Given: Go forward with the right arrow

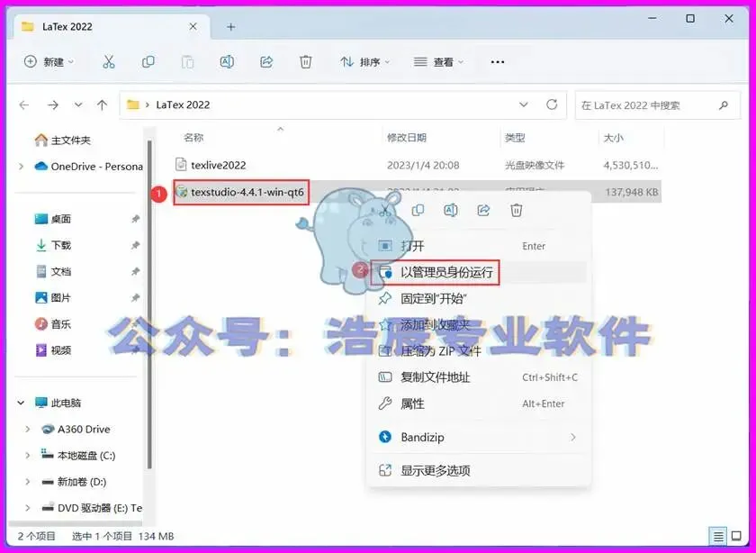Looking at the screenshot, I should [53, 104].
